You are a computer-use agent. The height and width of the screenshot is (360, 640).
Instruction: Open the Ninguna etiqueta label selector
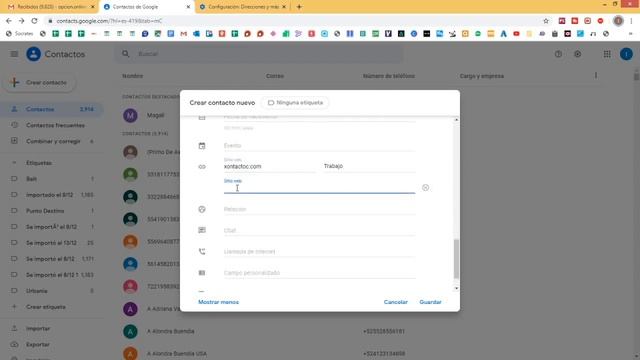[295, 103]
